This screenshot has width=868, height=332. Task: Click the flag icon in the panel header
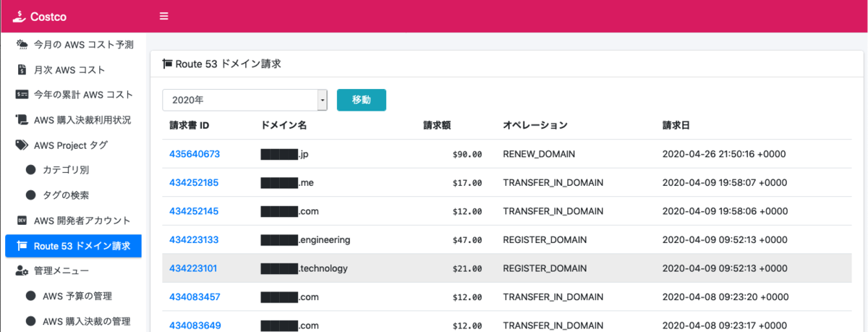[x=167, y=64]
